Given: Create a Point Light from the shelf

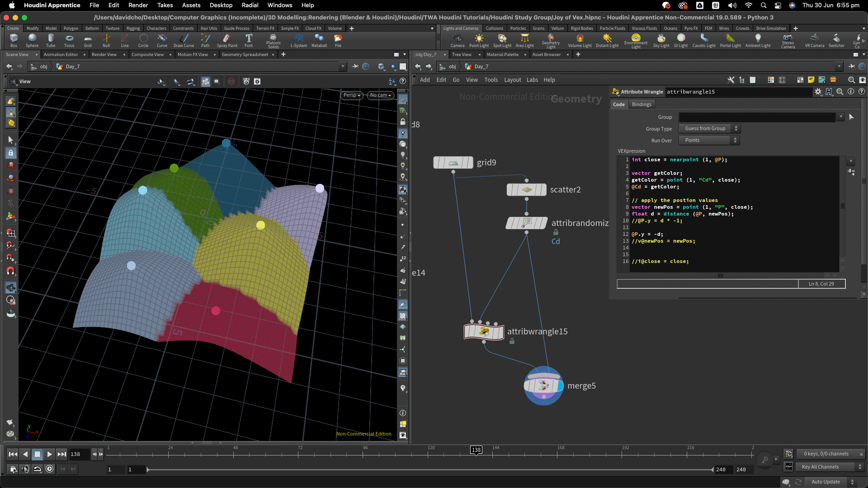Looking at the screenshot, I should pos(479,40).
